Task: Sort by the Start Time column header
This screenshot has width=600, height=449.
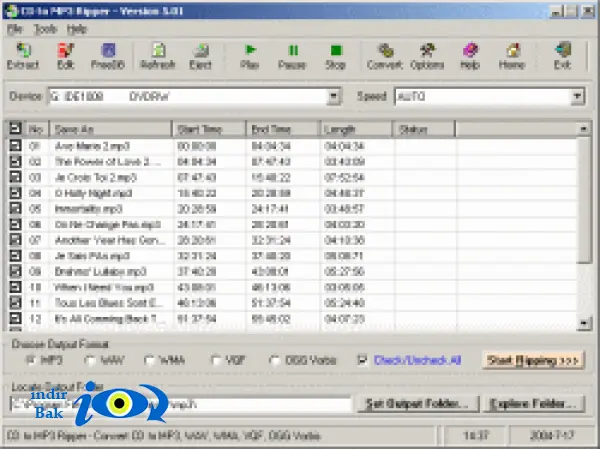Action: (x=209, y=129)
